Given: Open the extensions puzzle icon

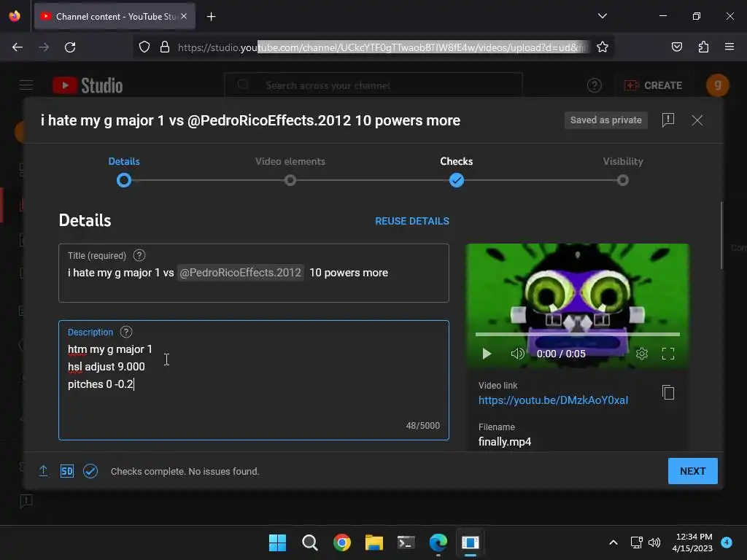Looking at the screenshot, I should [703, 47].
